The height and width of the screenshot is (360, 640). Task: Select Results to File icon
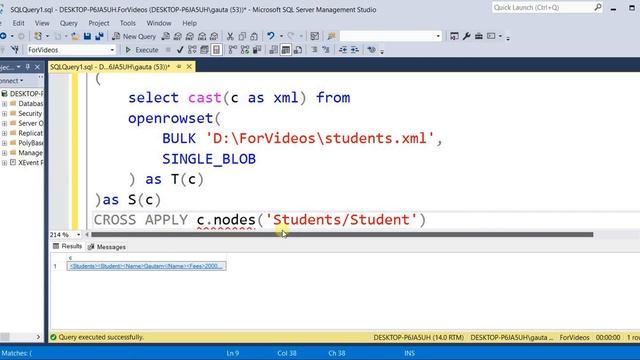[x=298, y=50]
